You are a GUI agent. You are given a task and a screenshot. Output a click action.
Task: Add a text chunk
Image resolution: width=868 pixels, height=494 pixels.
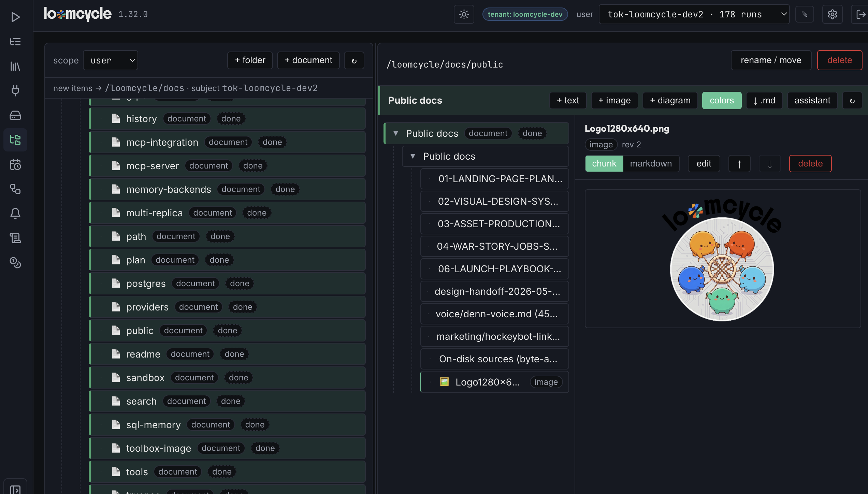tap(568, 100)
